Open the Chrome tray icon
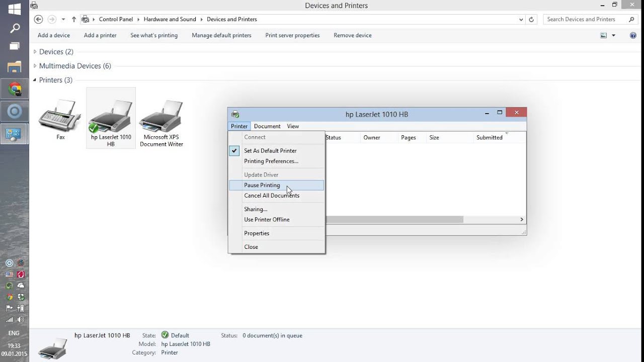This screenshot has height=362, width=644. click(9, 296)
